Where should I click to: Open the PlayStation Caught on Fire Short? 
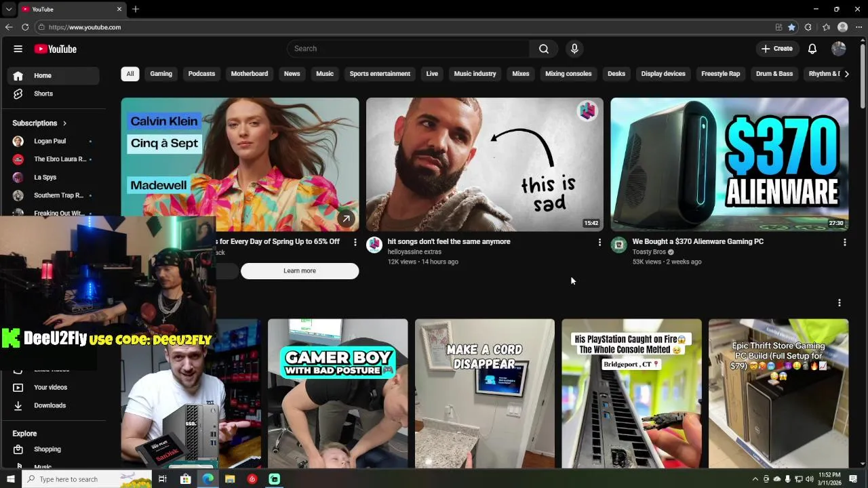click(x=631, y=393)
